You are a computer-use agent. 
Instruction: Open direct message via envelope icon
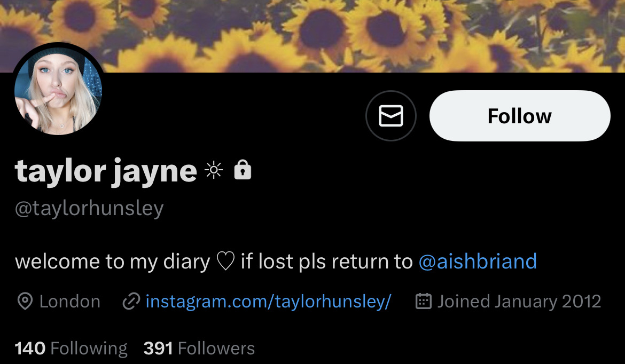click(x=390, y=116)
